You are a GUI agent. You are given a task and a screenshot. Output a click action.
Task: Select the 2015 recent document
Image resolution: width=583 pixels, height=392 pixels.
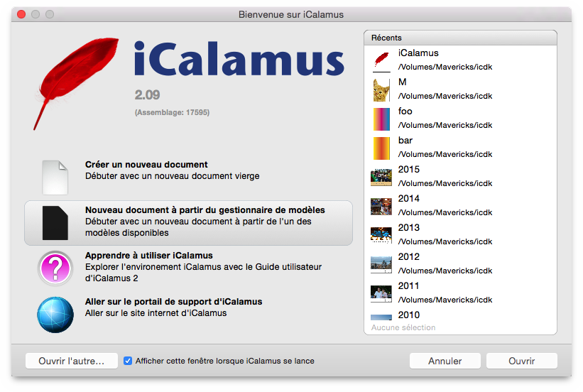[460, 177]
